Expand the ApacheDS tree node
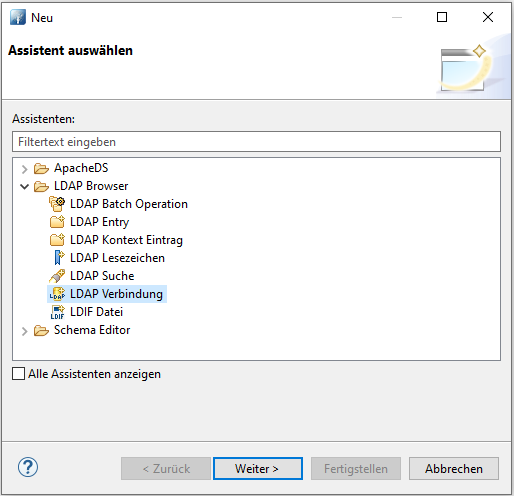The height and width of the screenshot is (496, 514). (x=24, y=169)
